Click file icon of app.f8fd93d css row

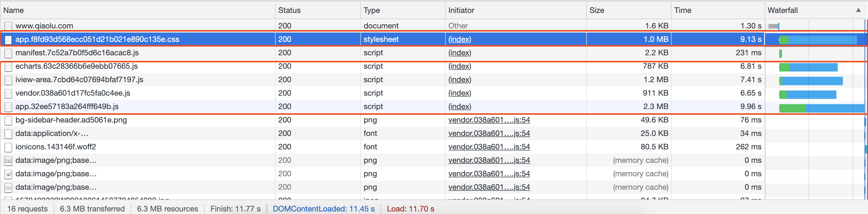8,40
